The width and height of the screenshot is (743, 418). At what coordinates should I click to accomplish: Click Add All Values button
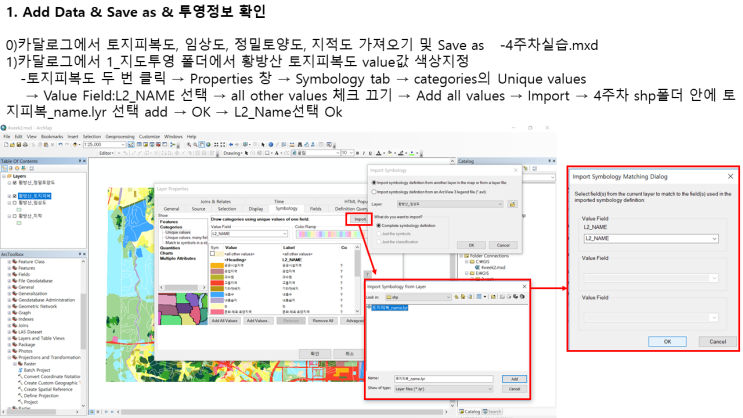coord(225,320)
